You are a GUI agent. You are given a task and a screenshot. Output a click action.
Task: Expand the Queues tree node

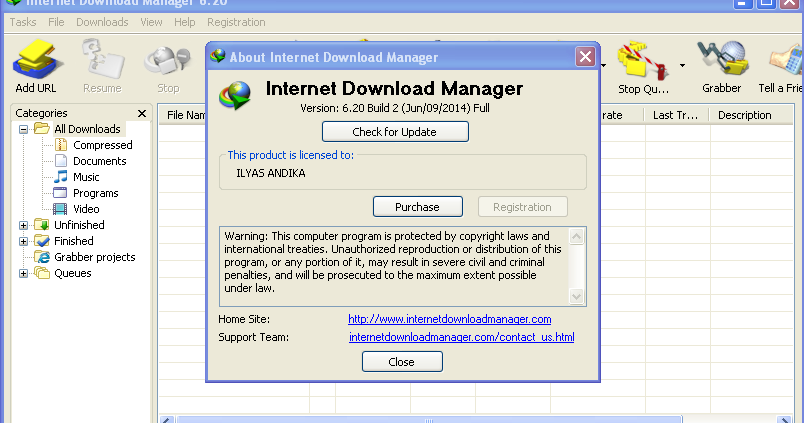click(24, 273)
